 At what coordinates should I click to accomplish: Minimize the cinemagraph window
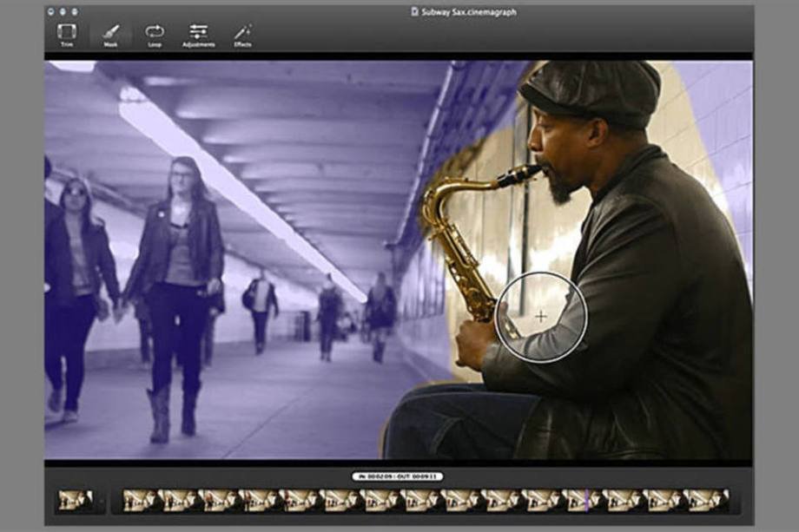pos(63,11)
